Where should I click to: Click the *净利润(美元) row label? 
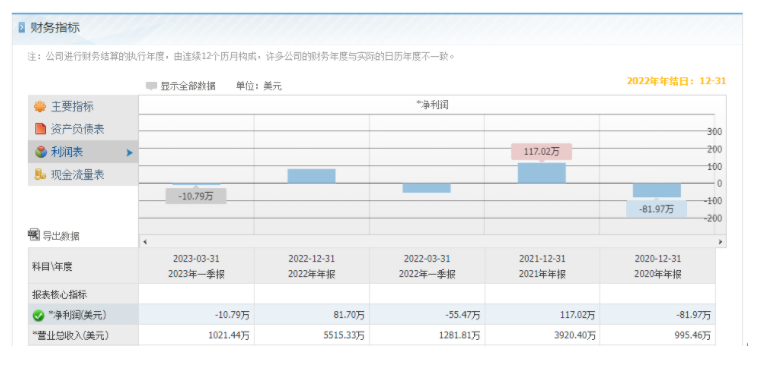[x=77, y=315]
